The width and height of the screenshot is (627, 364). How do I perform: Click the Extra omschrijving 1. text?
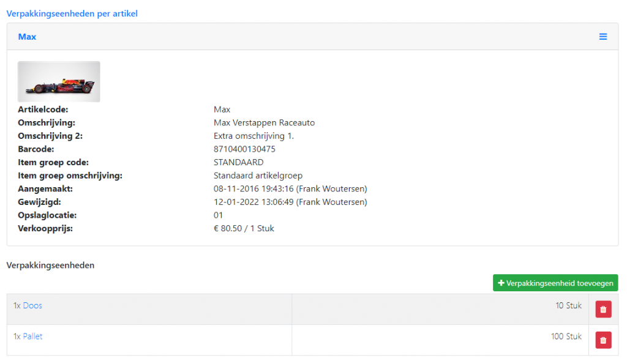click(253, 136)
